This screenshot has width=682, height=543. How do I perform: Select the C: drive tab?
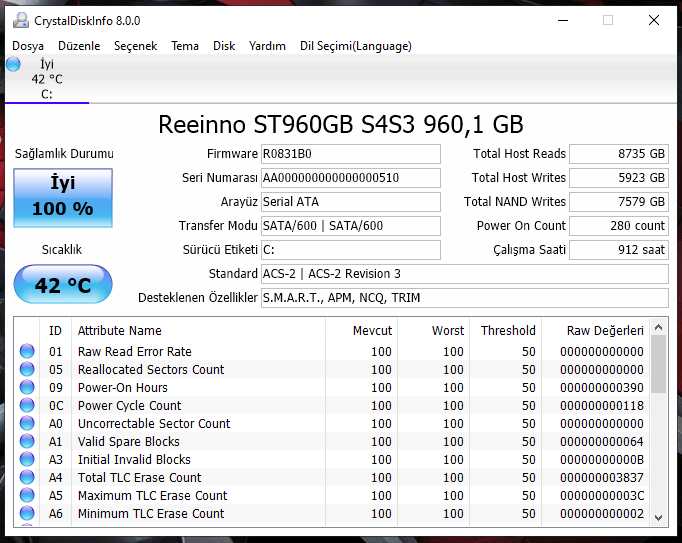point(46,80)
